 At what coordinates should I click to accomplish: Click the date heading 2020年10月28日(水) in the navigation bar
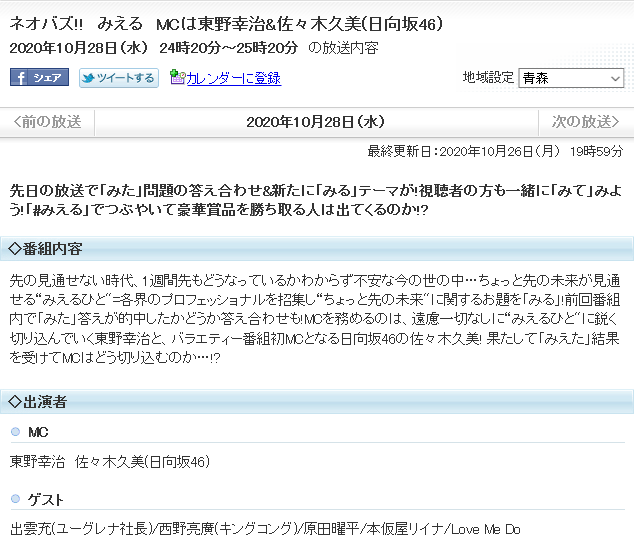315,122
